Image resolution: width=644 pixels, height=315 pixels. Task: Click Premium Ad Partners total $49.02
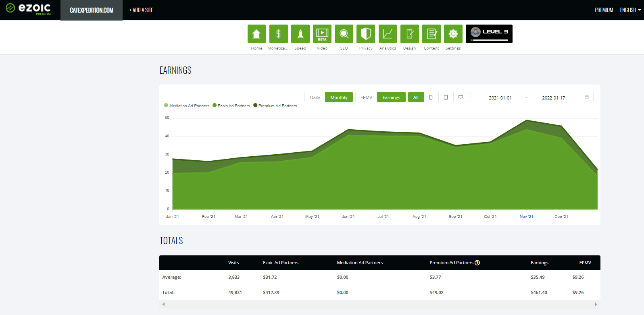[x=436, y=292]
